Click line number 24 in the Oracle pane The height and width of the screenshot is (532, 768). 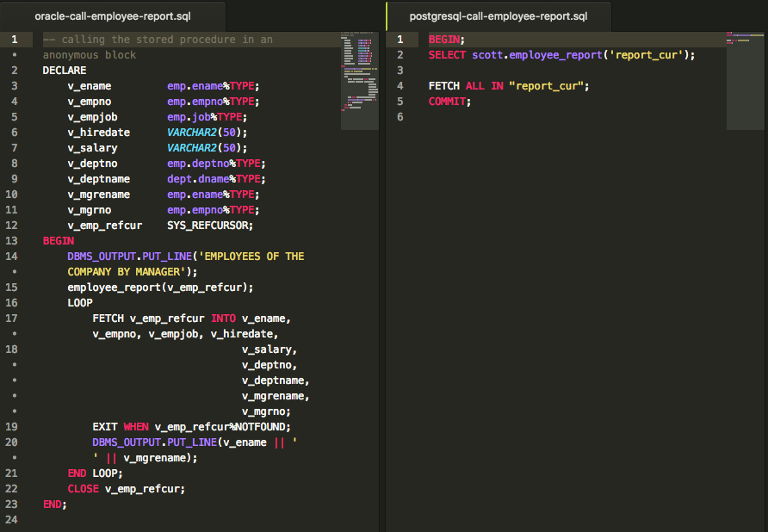(11, 520)
